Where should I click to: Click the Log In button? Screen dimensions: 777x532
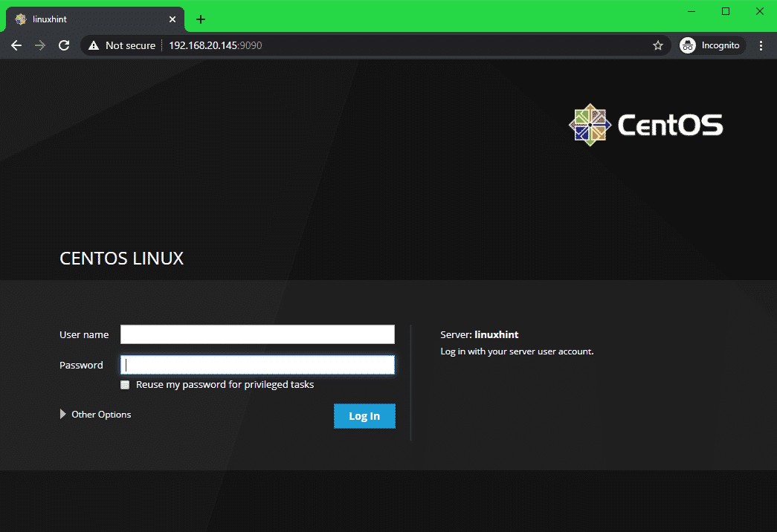coord(365,416)
